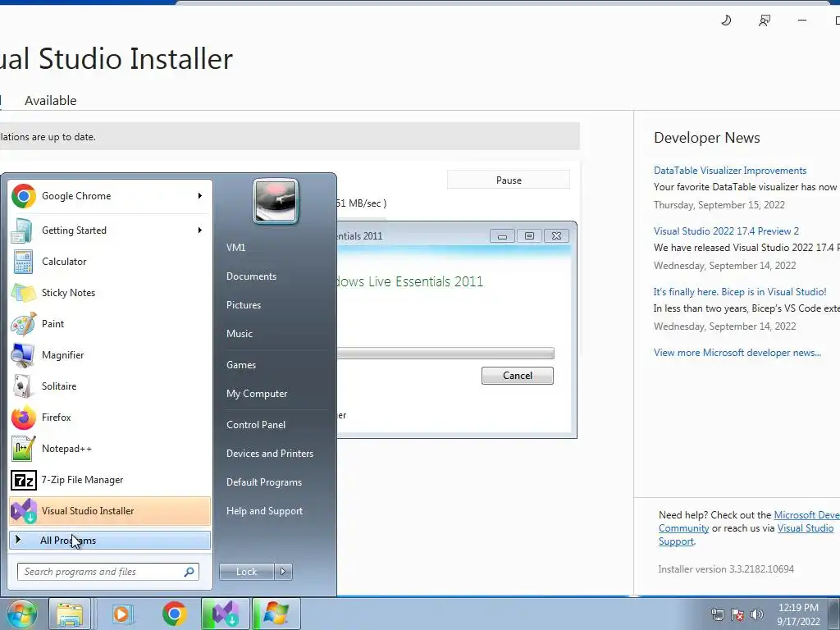Image resolution: width=840 pixels, height=630 pixels.
Task: Open Pictures from Start menu
Action: pos(243,305)
